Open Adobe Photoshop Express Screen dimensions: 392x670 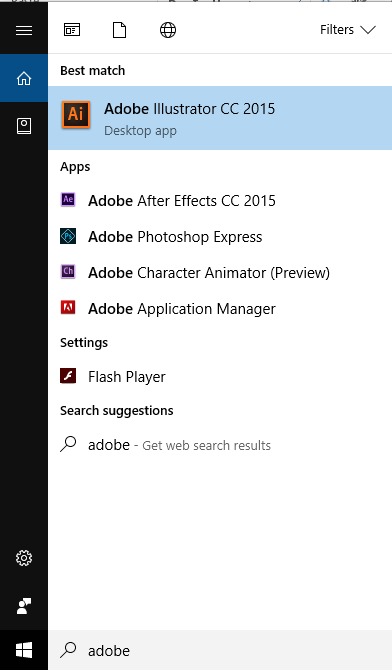click(x=220, y=236)
